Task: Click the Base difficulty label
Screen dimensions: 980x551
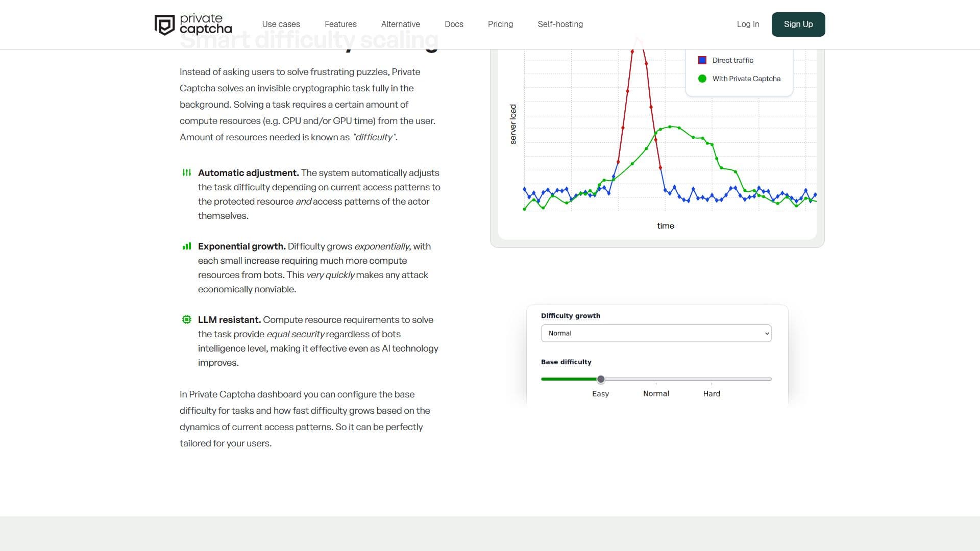Action: tap(566, 362)
